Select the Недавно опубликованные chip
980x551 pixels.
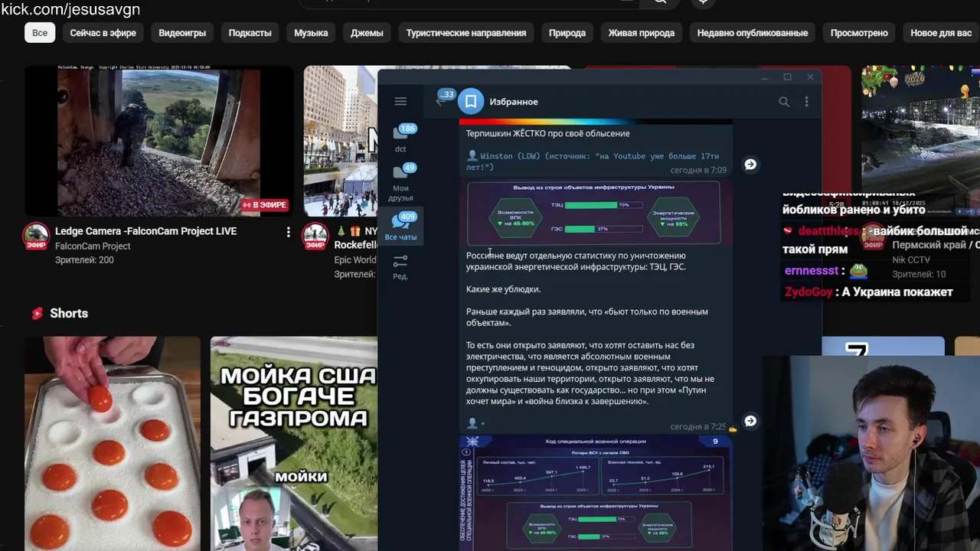pyautogui.click(x=753, y=33)
